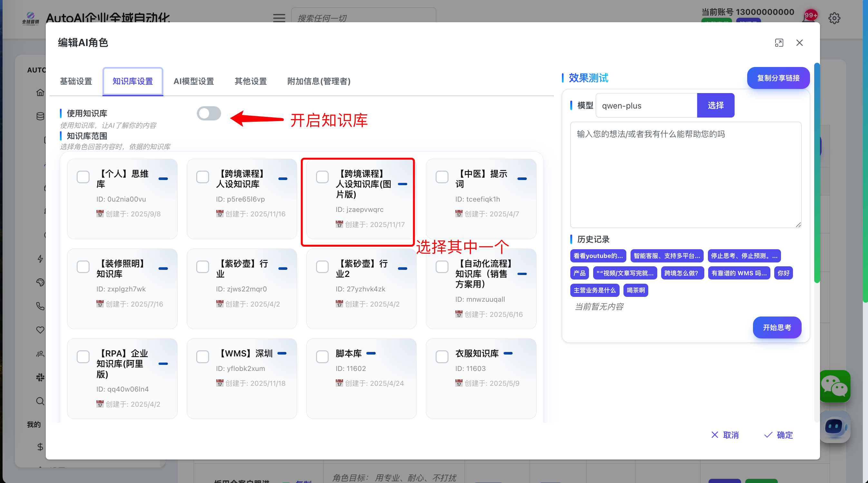The width and height of the screenshot is (868, 483).
Task: Tick the 【WMS】深圳 checkbox
Action: tap(203, 357)
